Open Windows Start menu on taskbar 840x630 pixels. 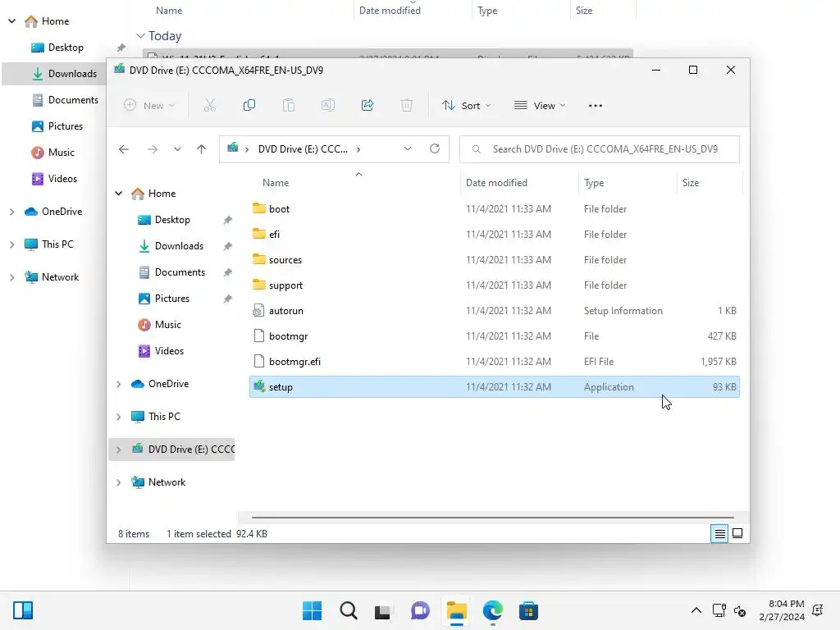coord(313,610)
